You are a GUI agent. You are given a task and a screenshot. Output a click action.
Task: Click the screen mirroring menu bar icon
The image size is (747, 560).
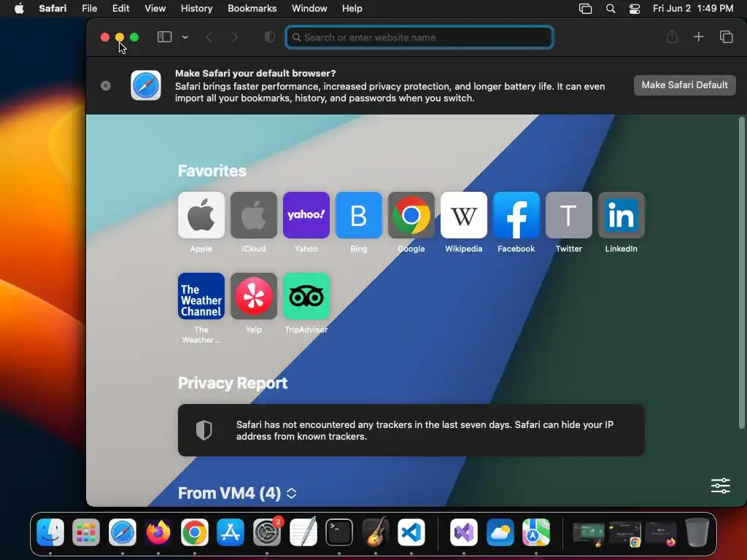(586, 9)
